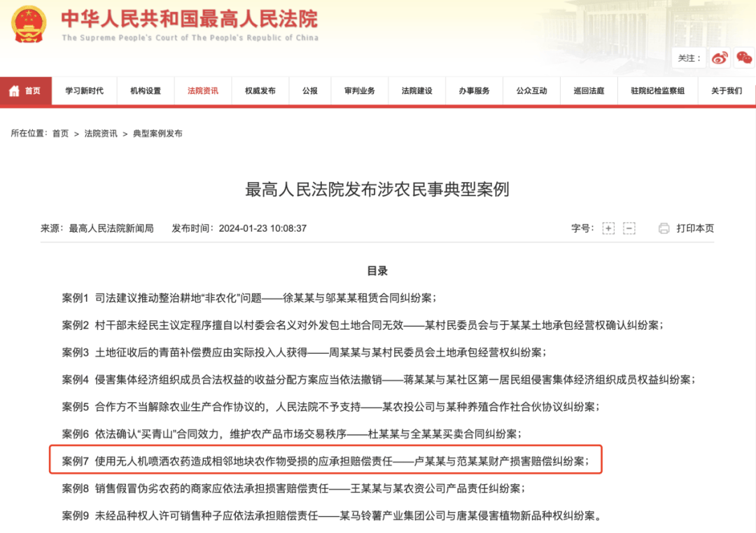Select 审判业务 in navigation bar
The width and height of the screenshot is (756, 533).
tap(360, 91)
